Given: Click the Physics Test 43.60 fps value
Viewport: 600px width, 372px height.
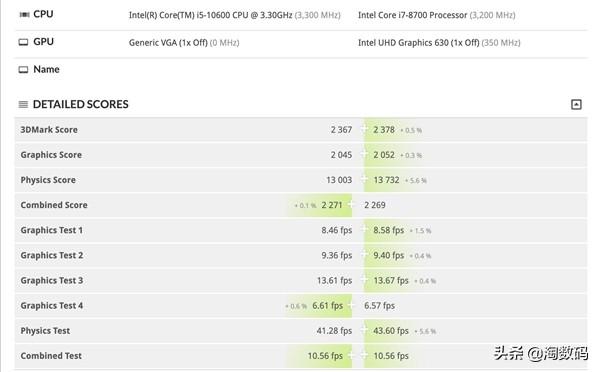Looking at the screenshot, I should tap(391, 331).
